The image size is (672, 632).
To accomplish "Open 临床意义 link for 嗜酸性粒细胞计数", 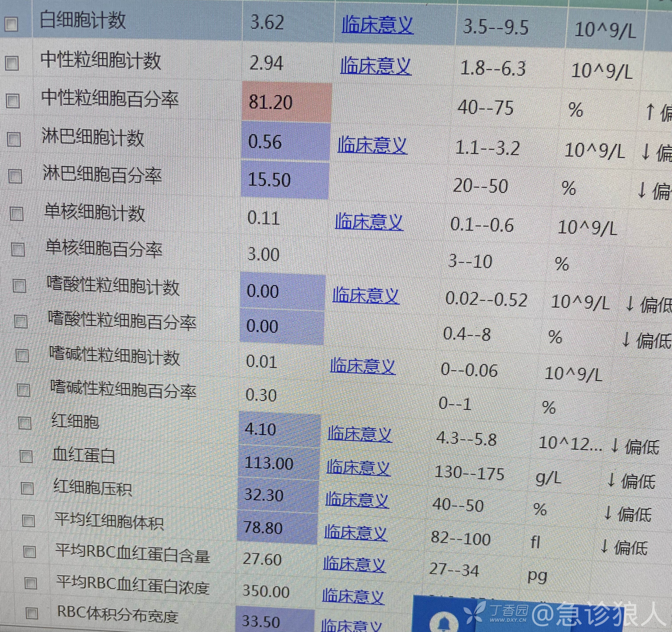I will [366, 296].
